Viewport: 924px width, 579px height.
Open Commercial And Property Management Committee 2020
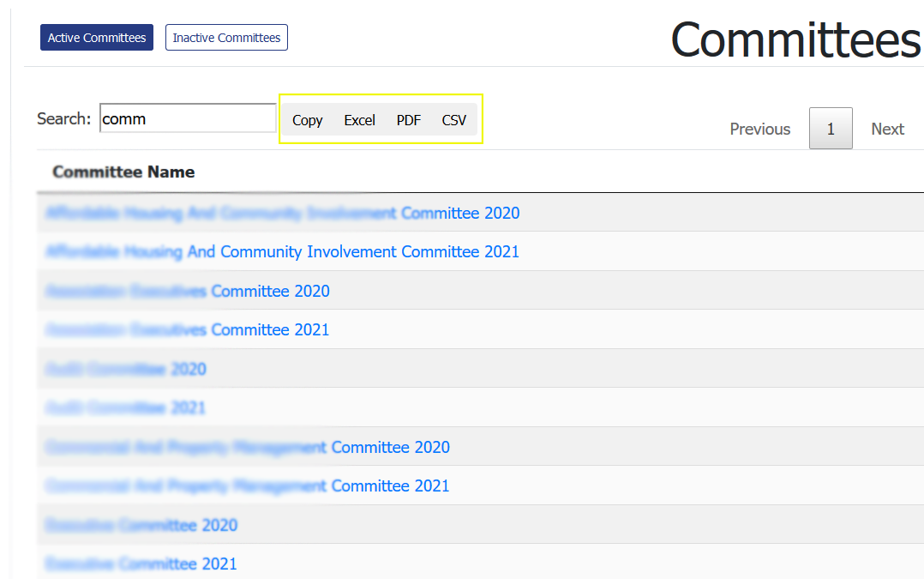click(x=247, y=448)
